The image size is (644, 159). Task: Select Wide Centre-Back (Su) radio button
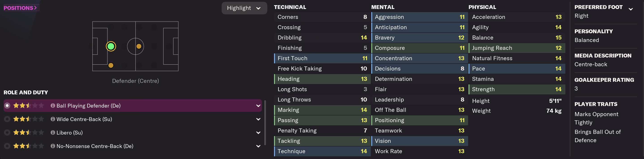coord(7,119)
